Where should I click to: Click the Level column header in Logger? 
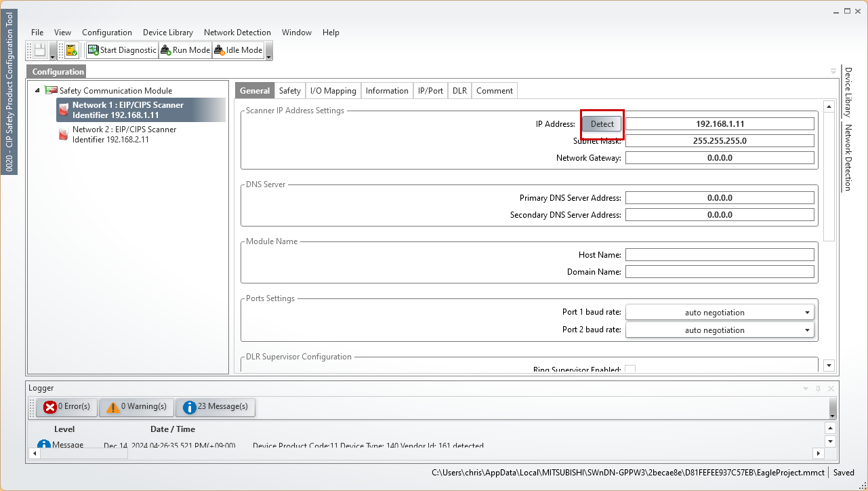click(x=64, y=429)
